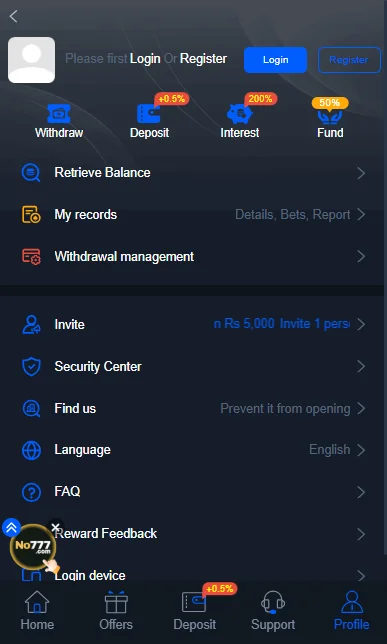Viewport: 387px width, 644px height.
Task: Go to the Support tab
Action: point(273,611)
